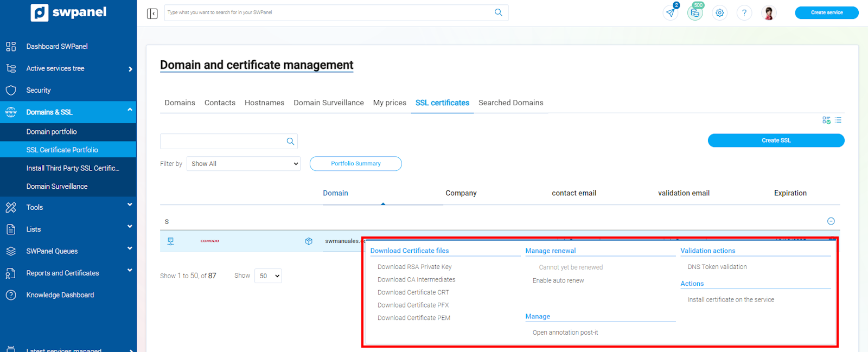Click the certificate icon in swmanuales row
The height and width of the screenshot is (352, 868).
(x=170, y=241)
